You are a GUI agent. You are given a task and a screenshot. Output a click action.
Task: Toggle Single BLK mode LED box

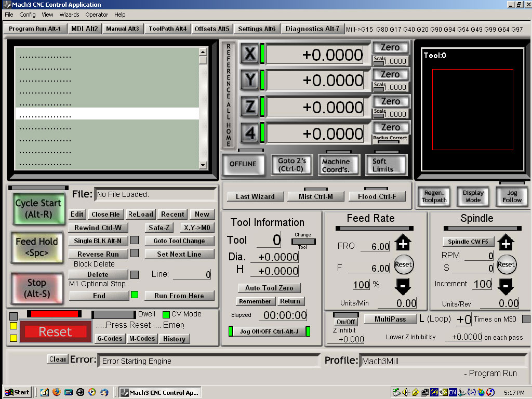coord(135,240)
